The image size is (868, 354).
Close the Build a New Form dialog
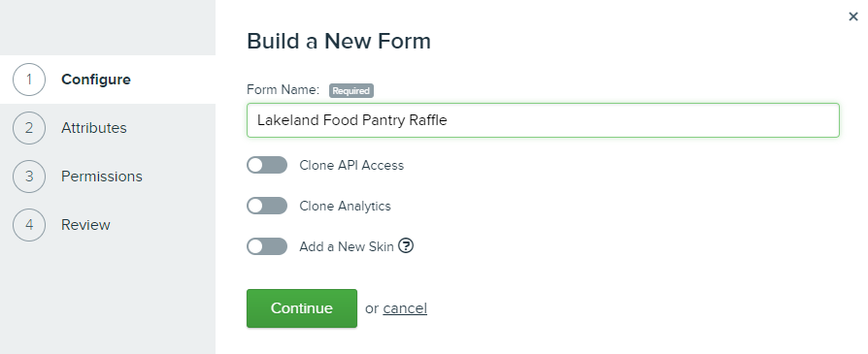pyautogui.click(x=853, y=16)
